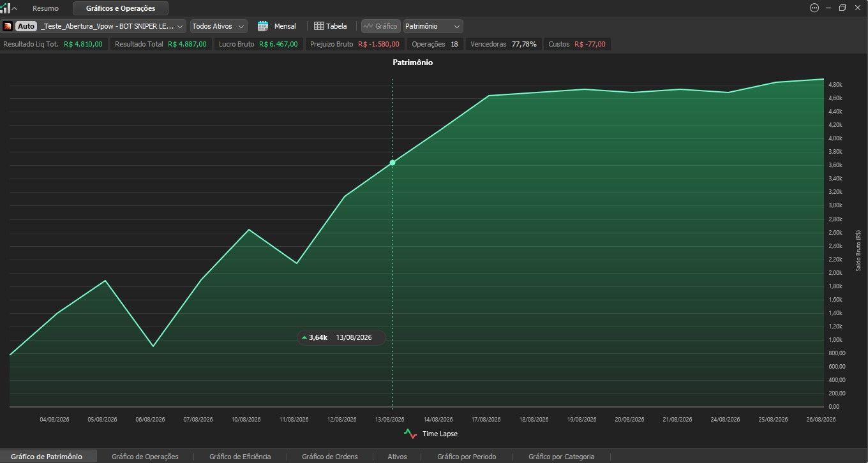868x463 pixels.
Task: Open the Ativos bottom tab
Action: click(397, 457)
